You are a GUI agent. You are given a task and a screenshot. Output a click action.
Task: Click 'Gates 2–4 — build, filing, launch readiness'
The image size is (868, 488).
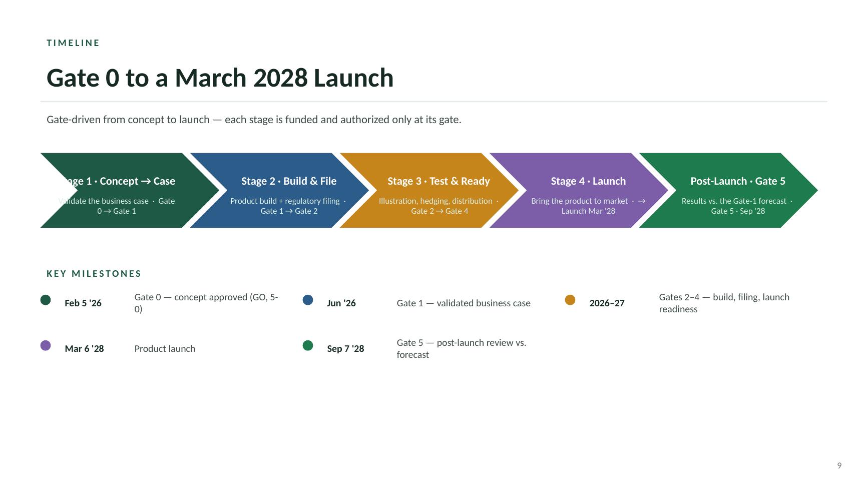coord(724,303)
